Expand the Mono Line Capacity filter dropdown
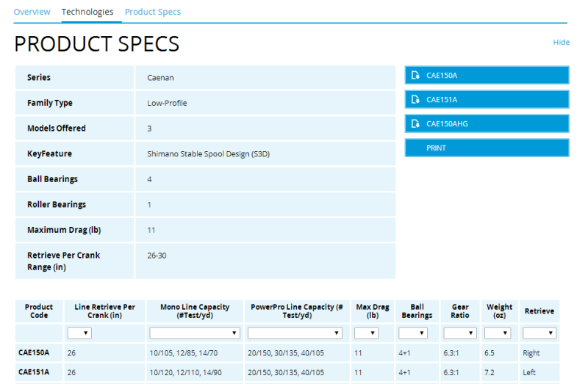The height and width of the screenshot is (384, 588). [195, 333]
